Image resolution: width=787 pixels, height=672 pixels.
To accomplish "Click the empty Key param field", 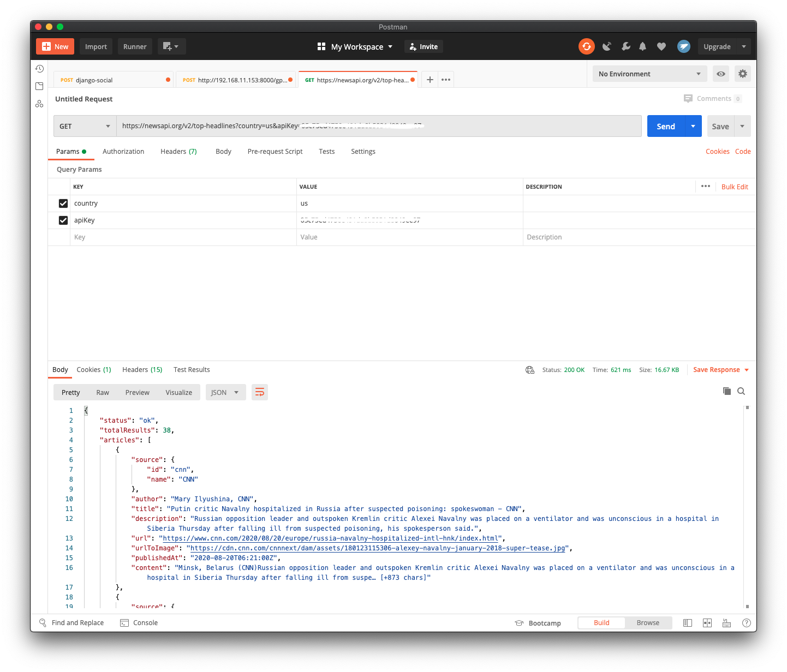I will [183, 237].
